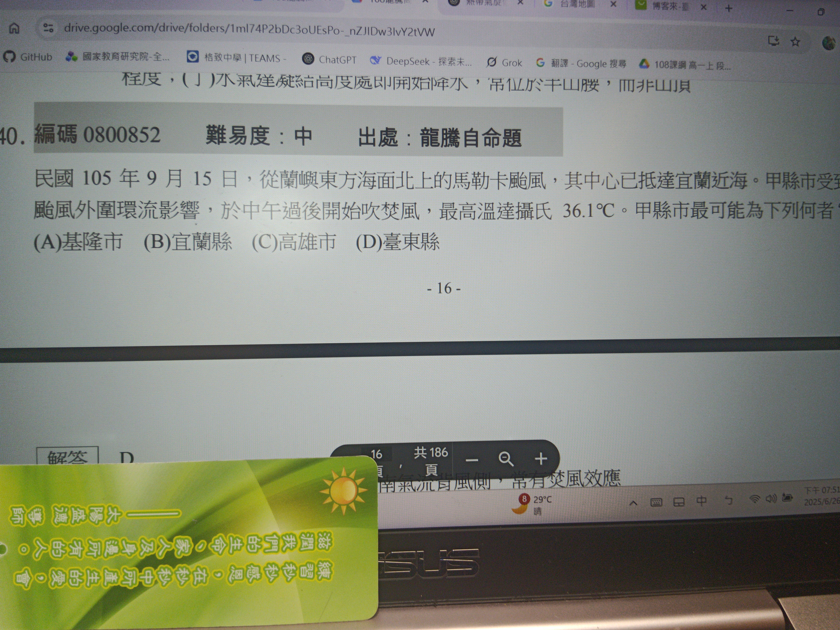Click the page footer number - 16 -

point(444,289)
